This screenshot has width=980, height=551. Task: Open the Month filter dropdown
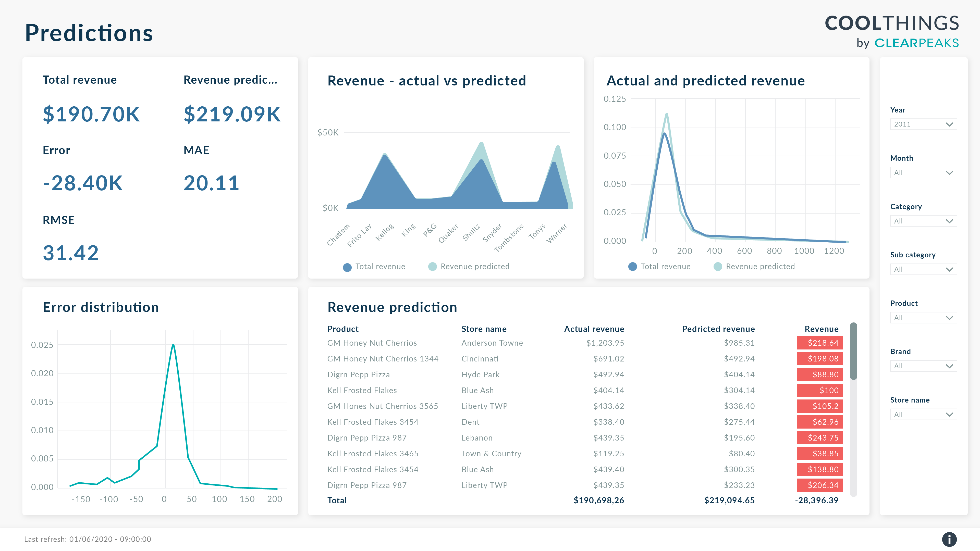[x=923, y=173]
